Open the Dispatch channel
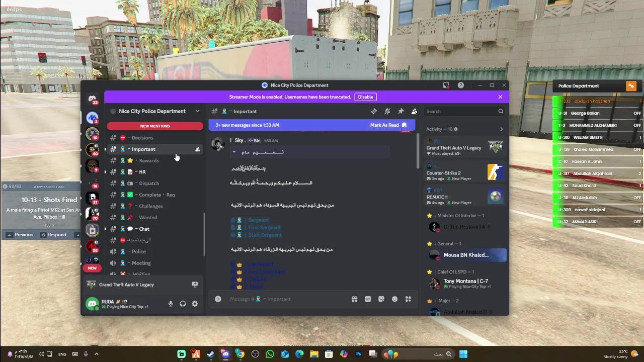644x362 pixels. point(155,184)
